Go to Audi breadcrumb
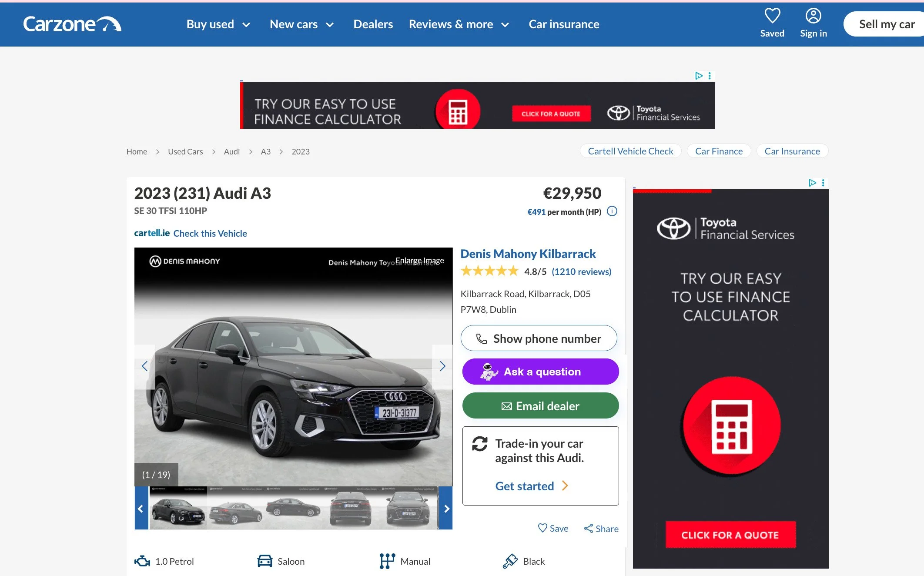 pos(232,151)
